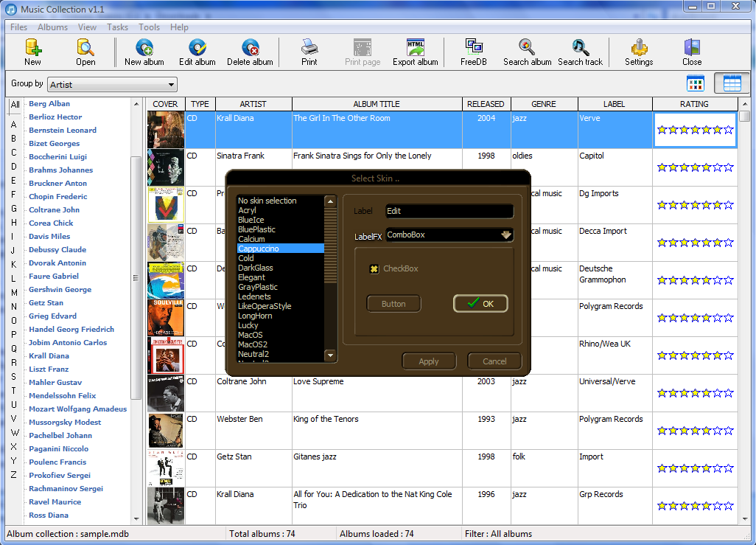The image size is (756, 545).
Task: Click the Edit album toolbar icon
Action: (x=197, y=52)
